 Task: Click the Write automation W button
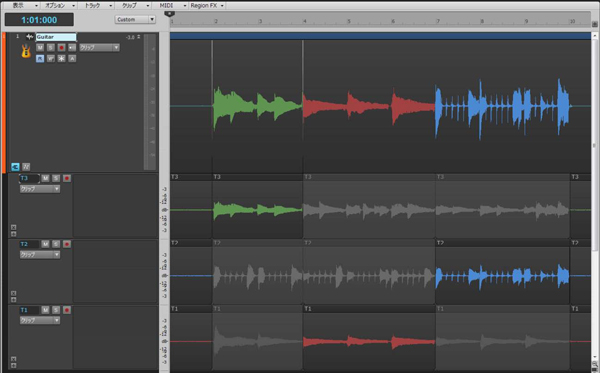click(x=51, y=59)
